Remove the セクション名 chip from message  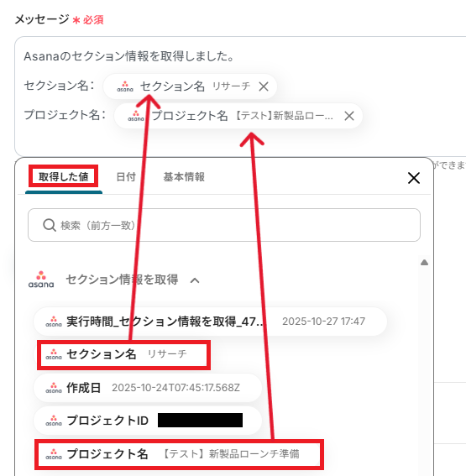[x=264, y=86]
